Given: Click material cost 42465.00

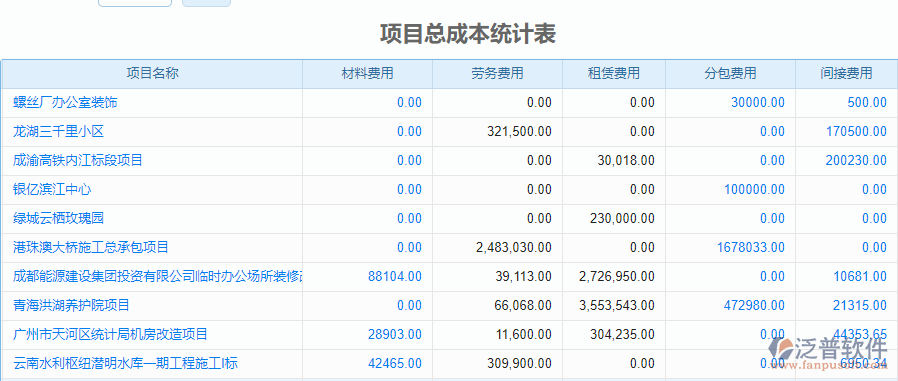Looking at the screenshot, I should [x=395, y=363].
